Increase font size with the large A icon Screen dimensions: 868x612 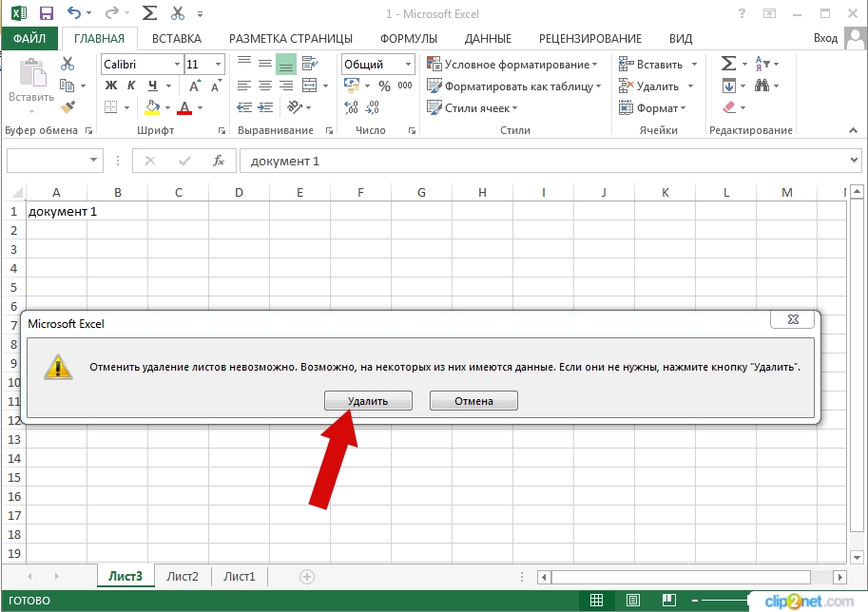tap(194, 86)
